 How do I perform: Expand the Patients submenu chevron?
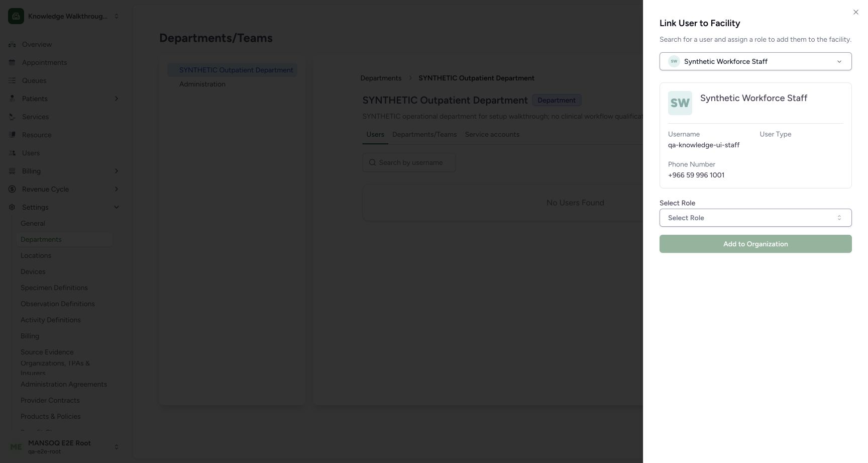pyautogui.click(x=117, y=99)
